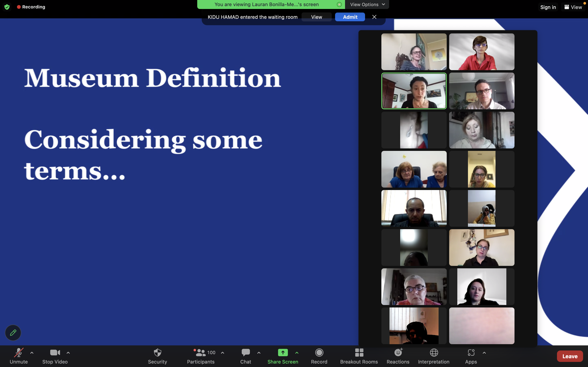This screenshot has height=367, width=588.
Task: Toggle the Record button
Action: (x=319, y=353)
